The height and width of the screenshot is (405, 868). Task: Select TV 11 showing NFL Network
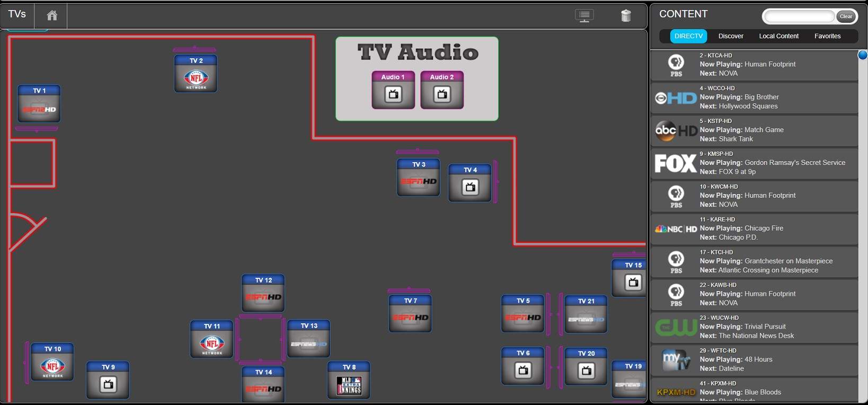pyautogui.click(x=211, y=339)
